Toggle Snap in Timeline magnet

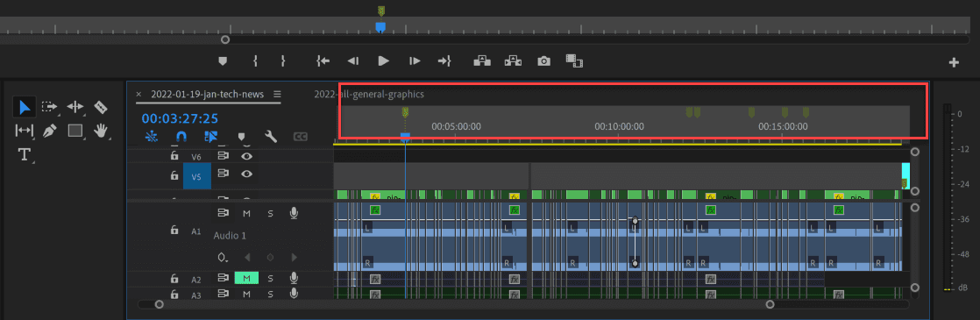pyautogui.click(x=181, y=136)
